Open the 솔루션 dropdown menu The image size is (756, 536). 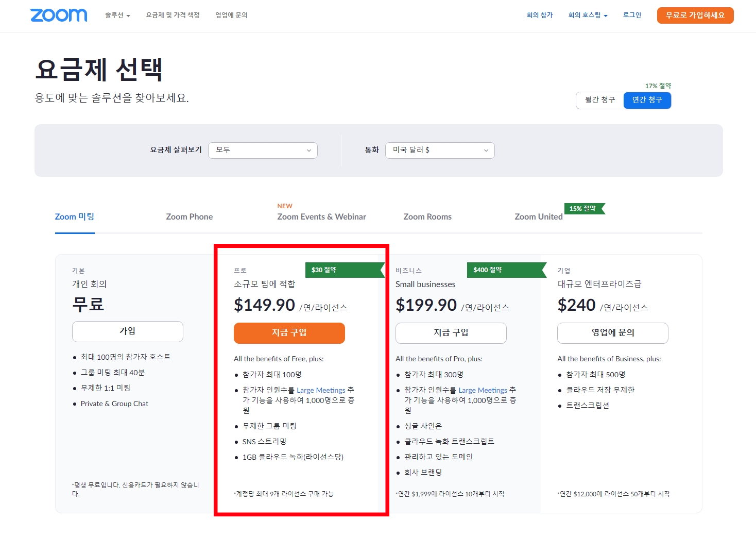click(x=117, y=15)
